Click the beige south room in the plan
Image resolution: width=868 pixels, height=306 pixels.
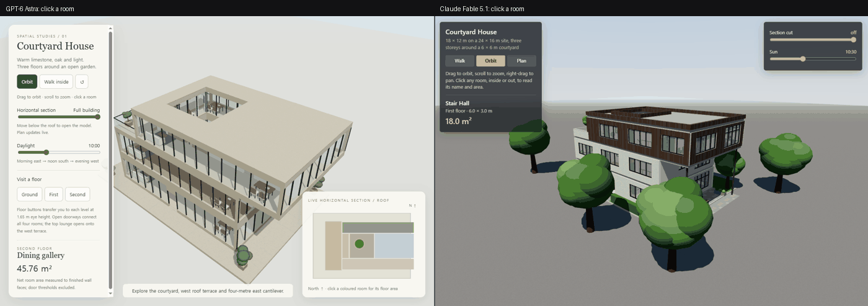click(378, 264)
